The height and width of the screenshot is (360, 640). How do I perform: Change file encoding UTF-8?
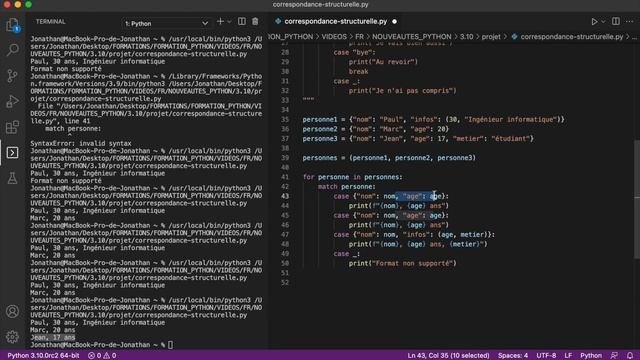(x=546, y=356)
